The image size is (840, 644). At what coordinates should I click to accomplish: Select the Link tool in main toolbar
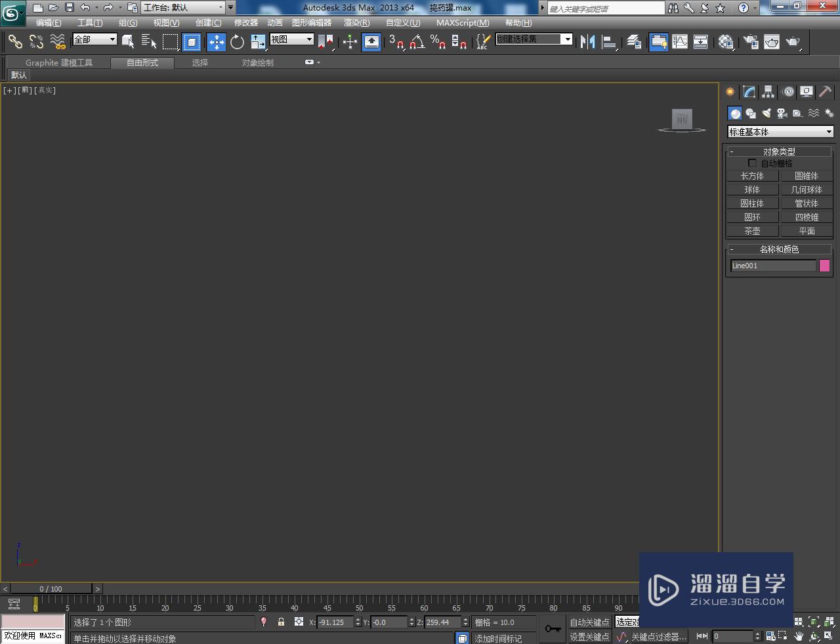(14, 42)
